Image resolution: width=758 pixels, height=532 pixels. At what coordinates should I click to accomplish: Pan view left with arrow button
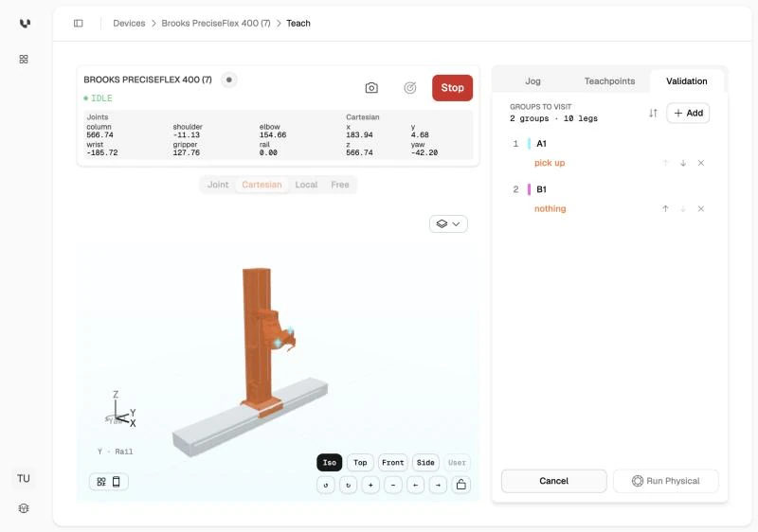point(416,485)
